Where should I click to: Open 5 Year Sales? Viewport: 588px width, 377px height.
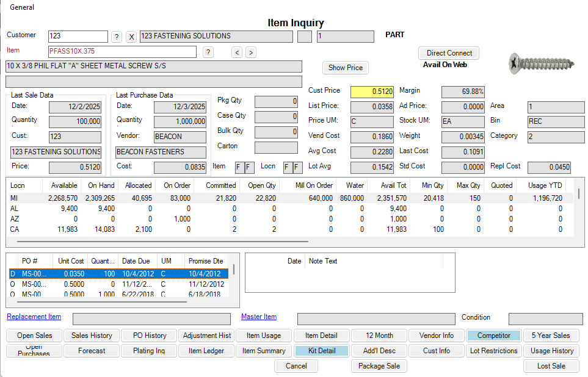tap(551, 336)
